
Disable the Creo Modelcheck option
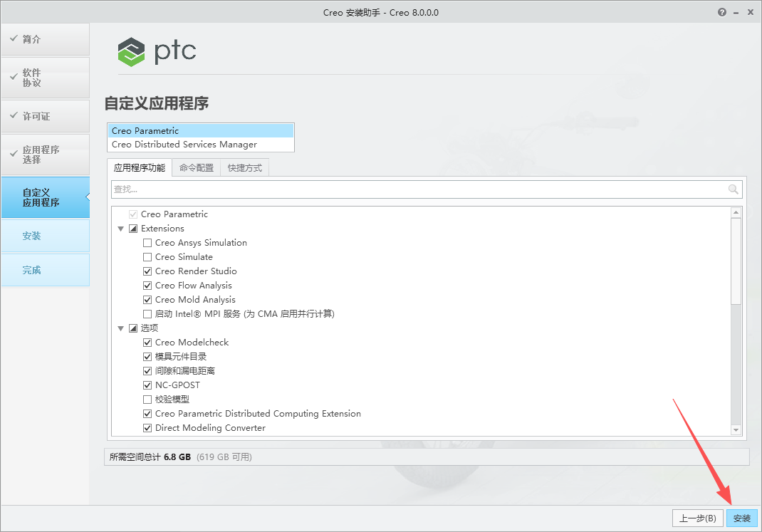click(147, 342)
